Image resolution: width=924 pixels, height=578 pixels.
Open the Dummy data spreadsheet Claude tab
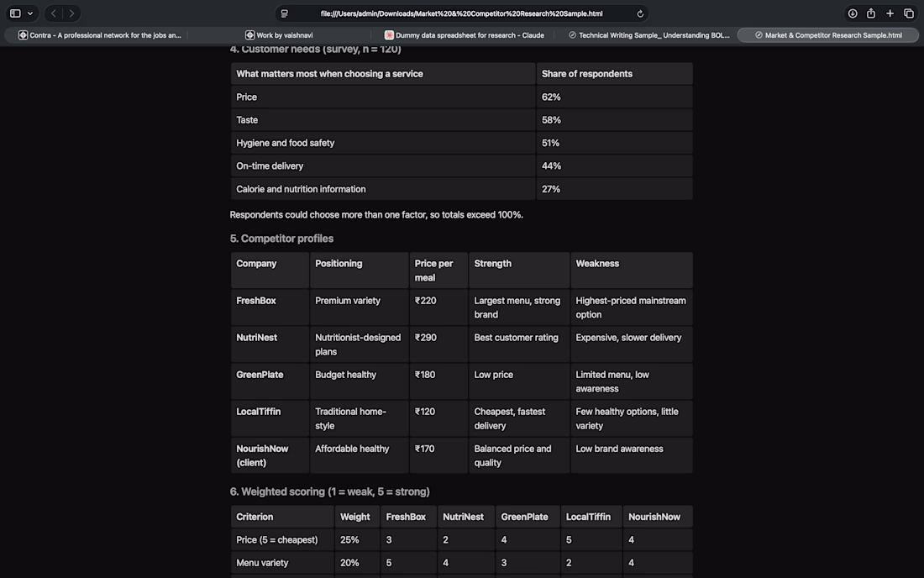pos(464,35)
